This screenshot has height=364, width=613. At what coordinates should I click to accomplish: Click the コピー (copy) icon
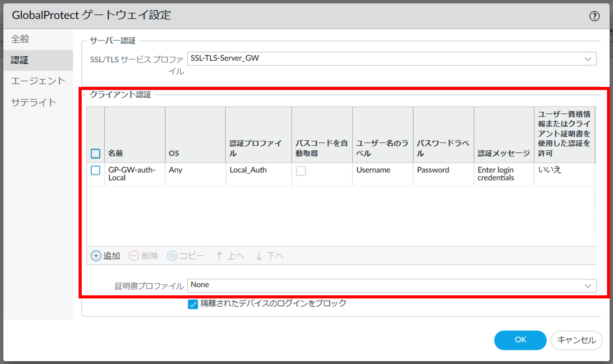pyautogui.click(x=172, y=256)
